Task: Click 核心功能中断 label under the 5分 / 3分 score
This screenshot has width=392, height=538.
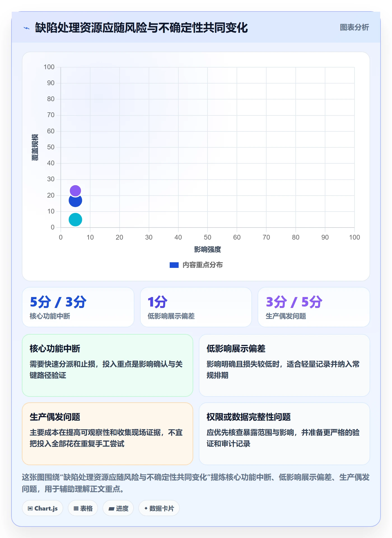Action: tap(50, 316)
